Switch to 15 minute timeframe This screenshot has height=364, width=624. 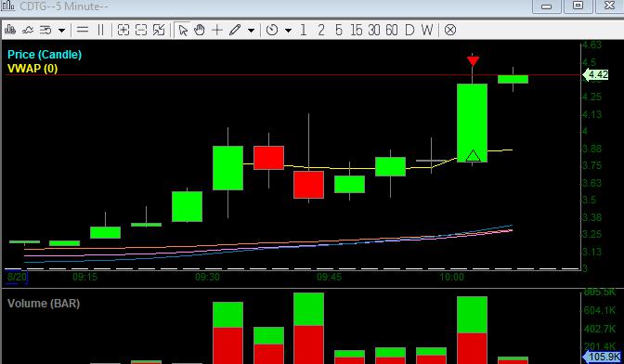pos(357,30)
